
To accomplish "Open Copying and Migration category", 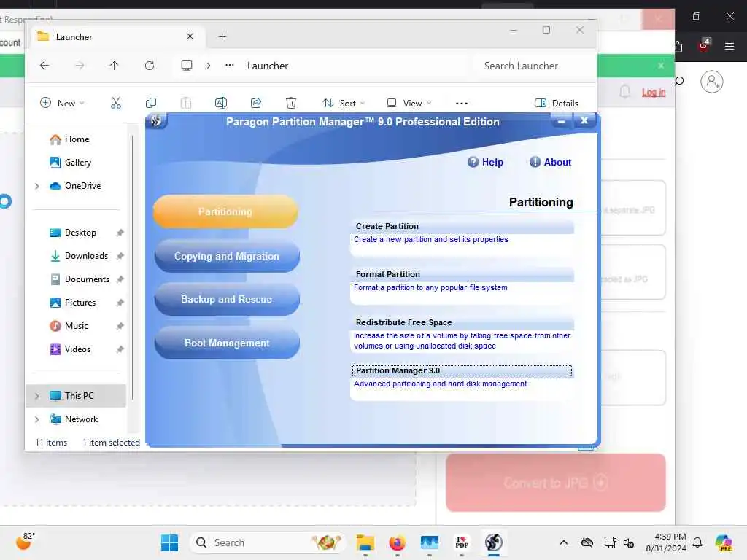I will point(227,256).
